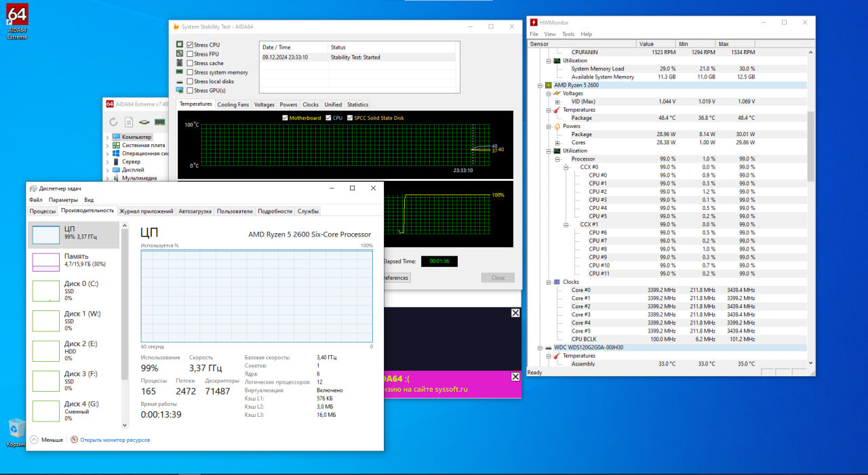Open the Tools menu in HWMonitor
The height and width of the screenshot is (475, 868).
tap(568, 34)
